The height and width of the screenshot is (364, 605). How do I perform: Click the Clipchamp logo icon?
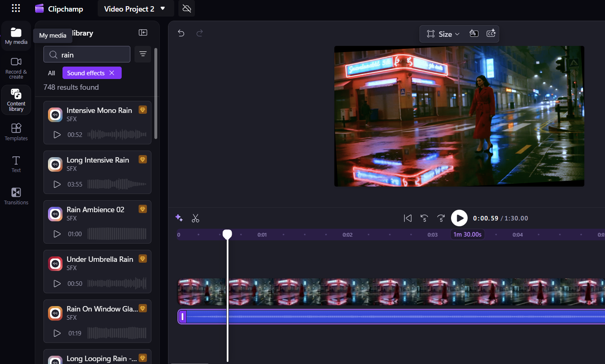[39, 8]
